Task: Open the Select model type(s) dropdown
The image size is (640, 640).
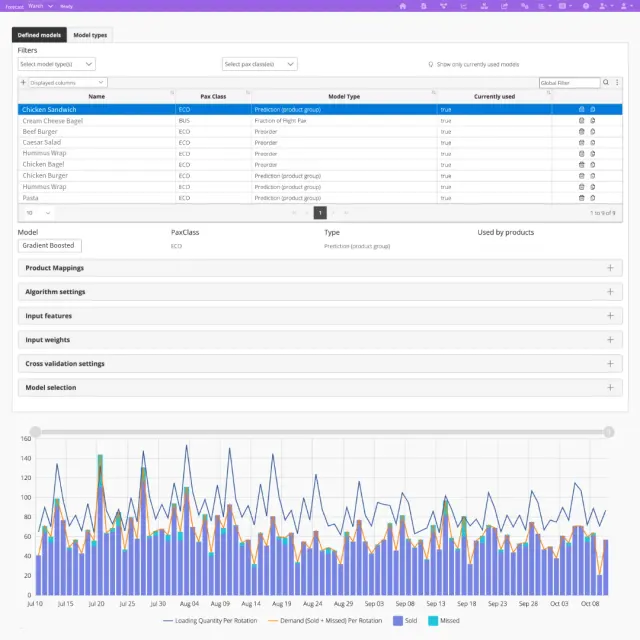Action: point(56,64)
